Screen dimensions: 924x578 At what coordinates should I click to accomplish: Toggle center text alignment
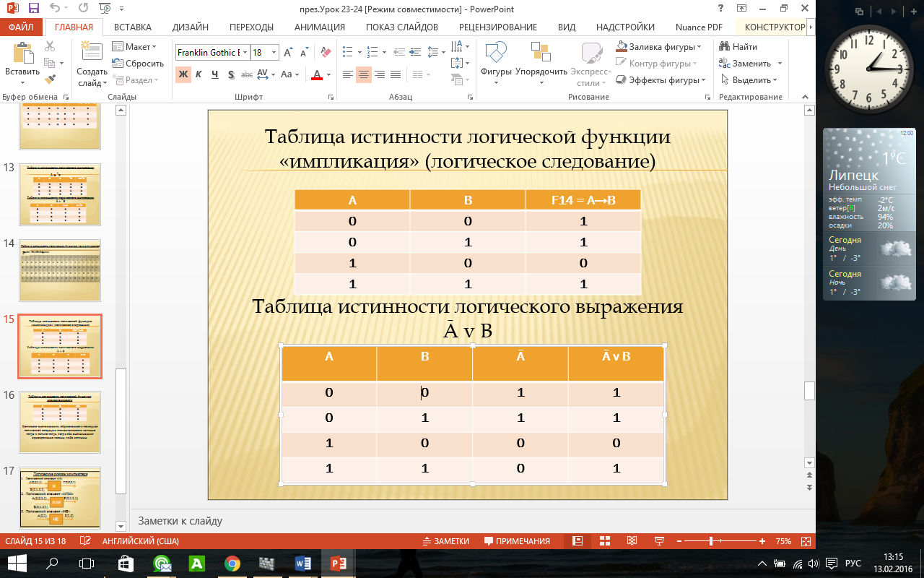[364, 74]
